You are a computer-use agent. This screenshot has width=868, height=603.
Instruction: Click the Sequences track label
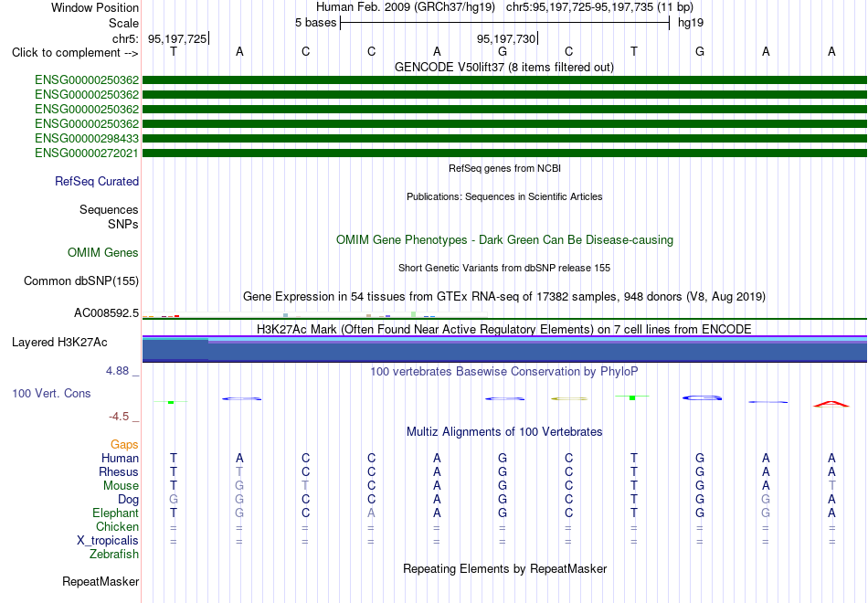(x=109, y=209)
